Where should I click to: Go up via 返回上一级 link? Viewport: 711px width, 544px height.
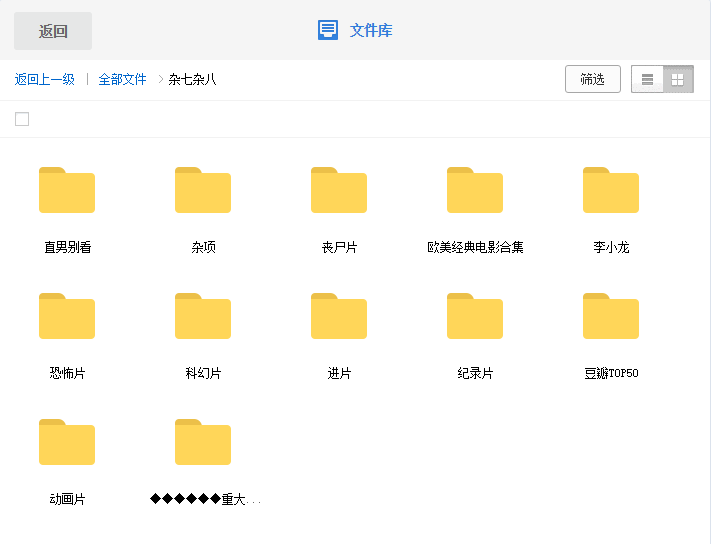pyautogui.click(x=45, y=79)
